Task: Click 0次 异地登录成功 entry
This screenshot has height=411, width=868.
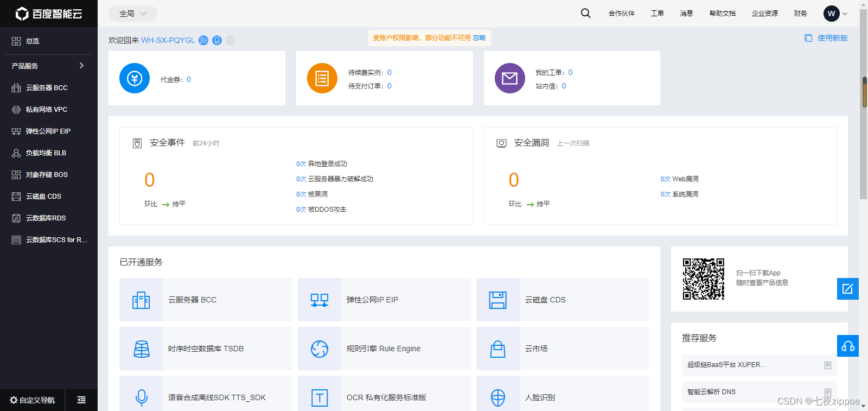Action: tap(322, 164)
